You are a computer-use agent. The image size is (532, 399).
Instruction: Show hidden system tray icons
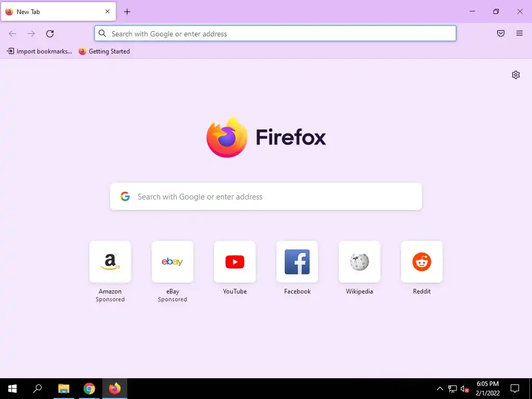440,389
